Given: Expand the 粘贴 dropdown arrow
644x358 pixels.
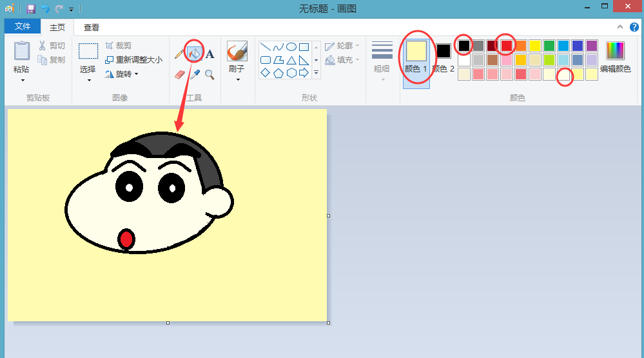Looking at the screenshot, I should (22, 80).
